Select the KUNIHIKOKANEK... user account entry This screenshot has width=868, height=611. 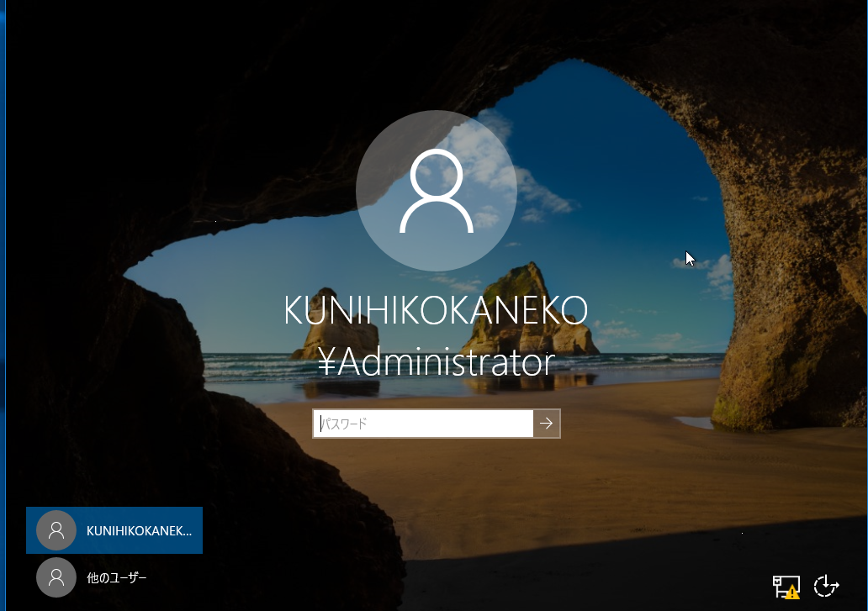tap(114, 530)
